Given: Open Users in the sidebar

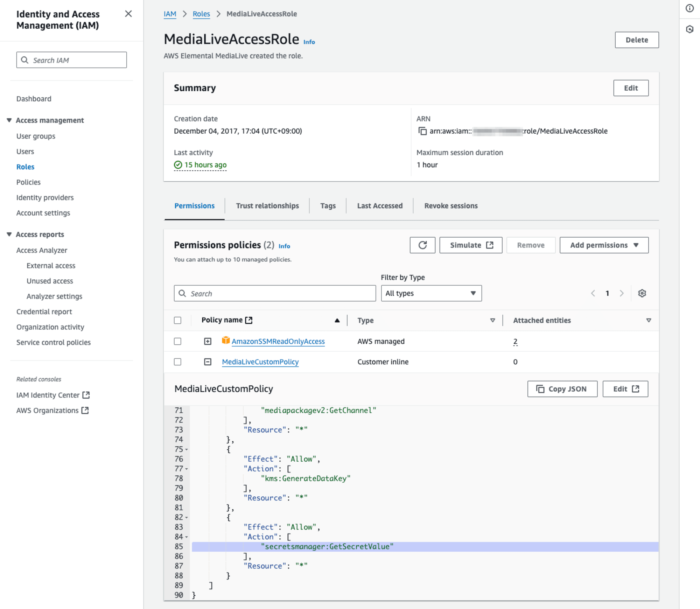Looking at the screenshot, I should click(x=25, y=152).
